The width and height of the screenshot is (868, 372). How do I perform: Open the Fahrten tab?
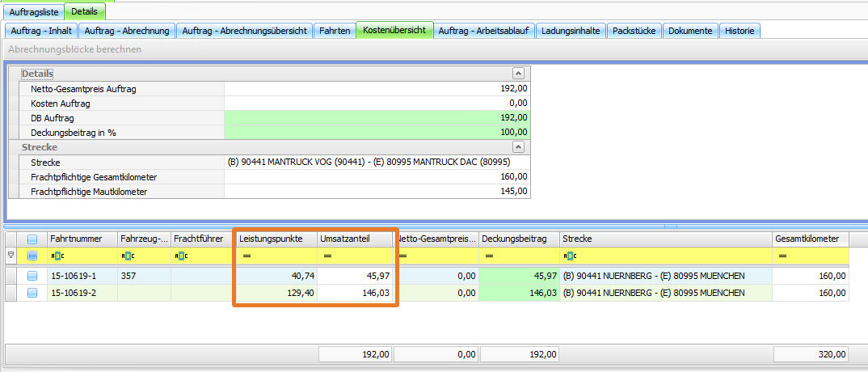[335, 31]
